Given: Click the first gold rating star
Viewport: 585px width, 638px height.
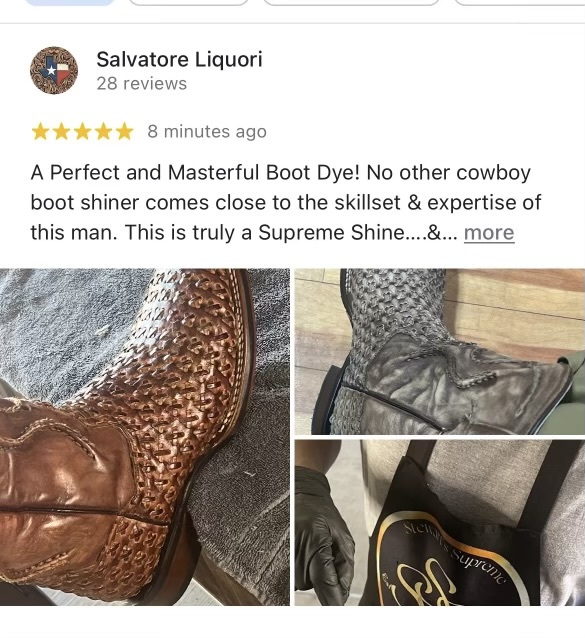Looking at the screenshot, I should pyautogui.click(x=40, y=132).
